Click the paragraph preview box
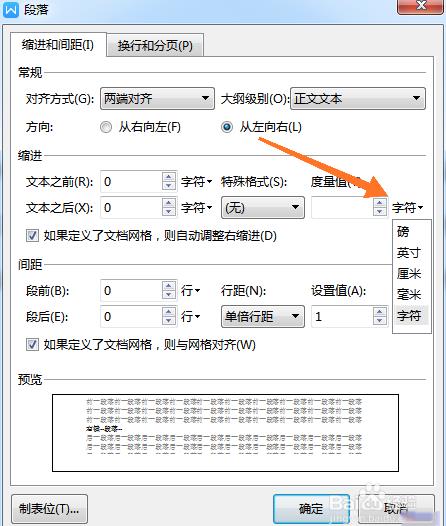Viewport: 446px width, 526px height. pyautogui.click(x=225, y=433)
